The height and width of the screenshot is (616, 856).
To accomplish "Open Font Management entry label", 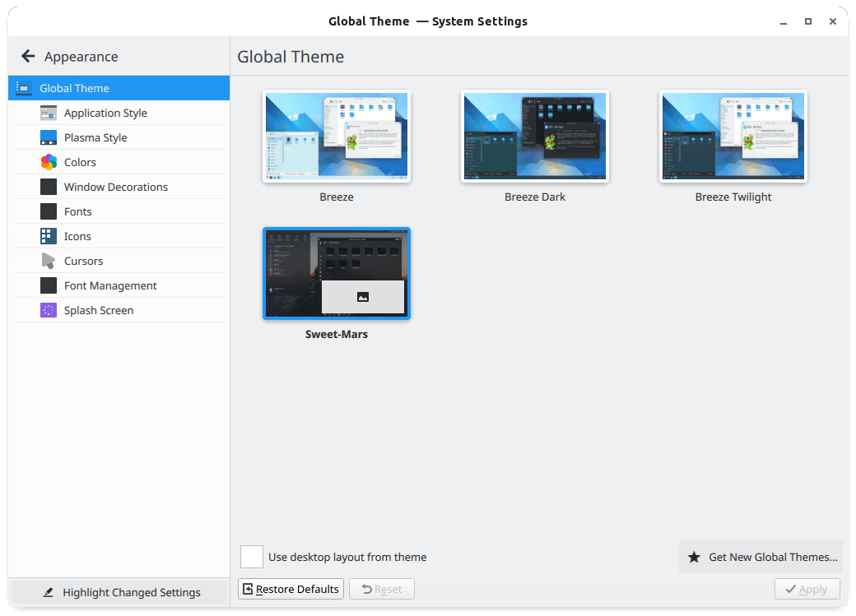I will coord(110,285).
